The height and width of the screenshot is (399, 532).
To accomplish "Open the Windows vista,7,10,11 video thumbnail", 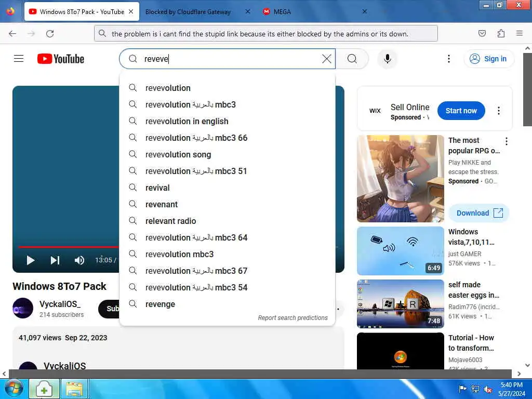I will [401, 251].
